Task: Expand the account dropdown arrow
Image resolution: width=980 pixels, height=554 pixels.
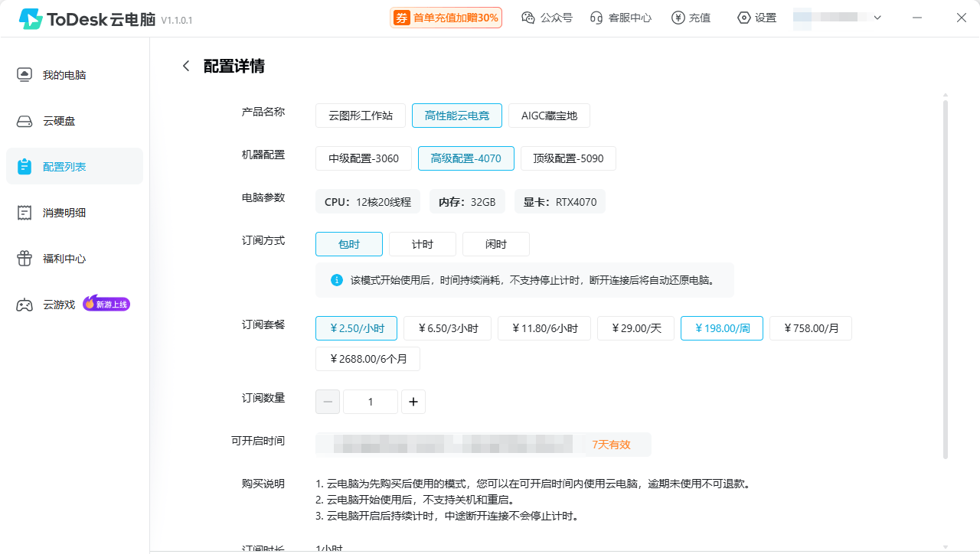Action: (877, 18)
